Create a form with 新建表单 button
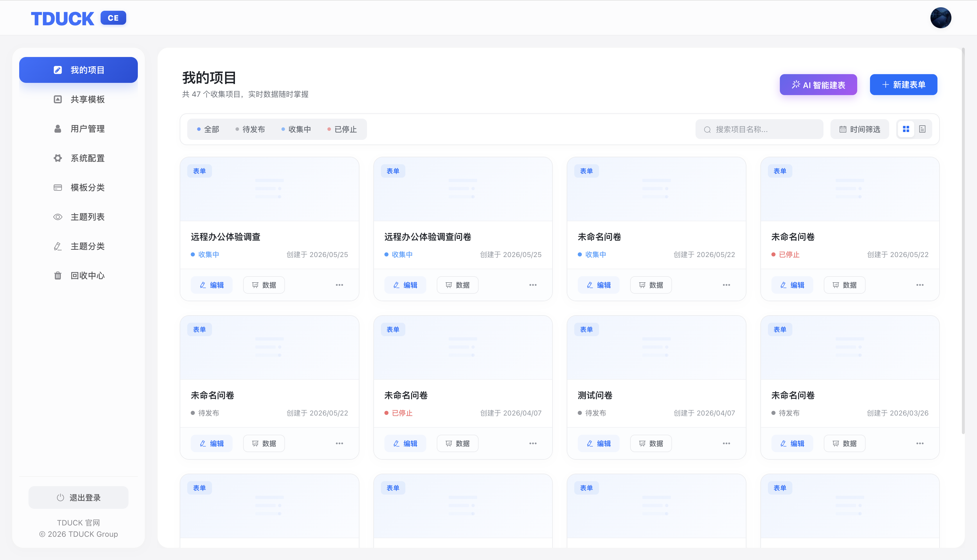 (903, 85)
